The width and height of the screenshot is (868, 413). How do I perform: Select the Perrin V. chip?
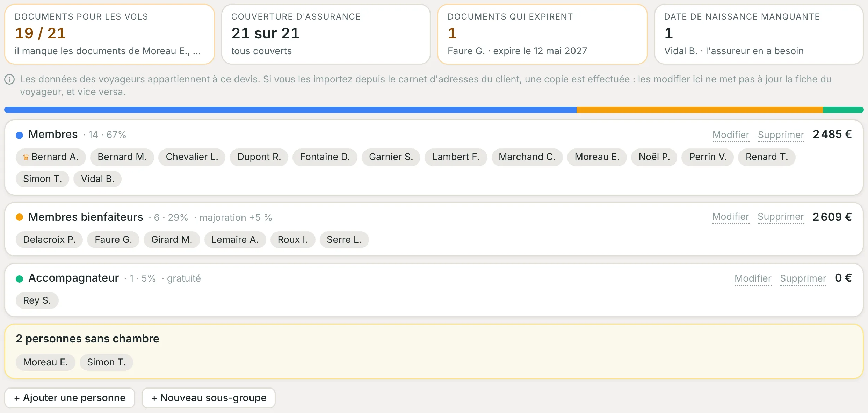[x=708, y=157]
